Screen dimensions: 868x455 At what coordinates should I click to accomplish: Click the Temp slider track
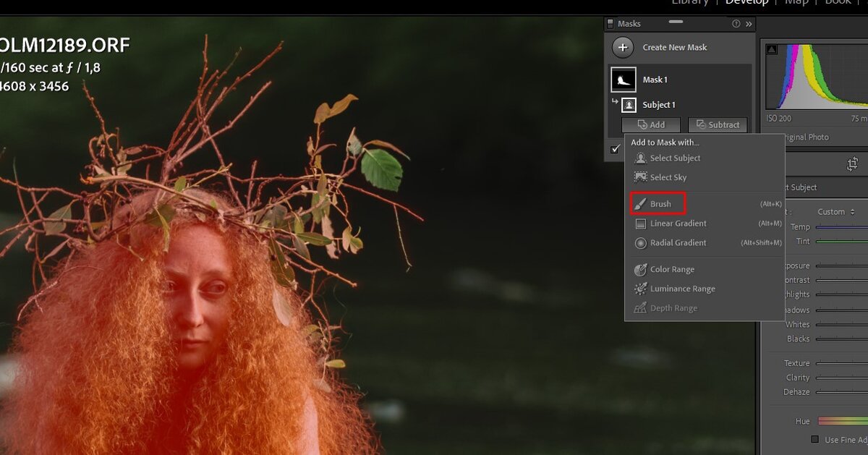(x=842, y=227)
